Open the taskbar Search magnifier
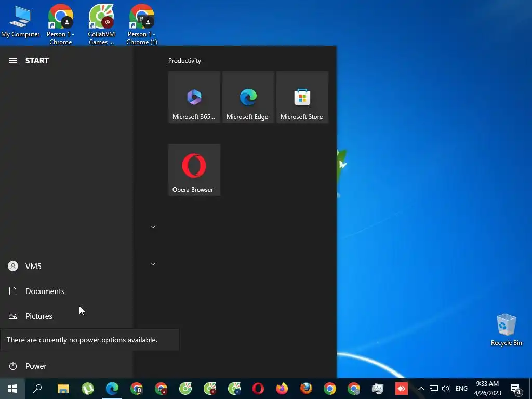Image resolution: width=532 pixels, height=399 pixels. pos(37,389)
